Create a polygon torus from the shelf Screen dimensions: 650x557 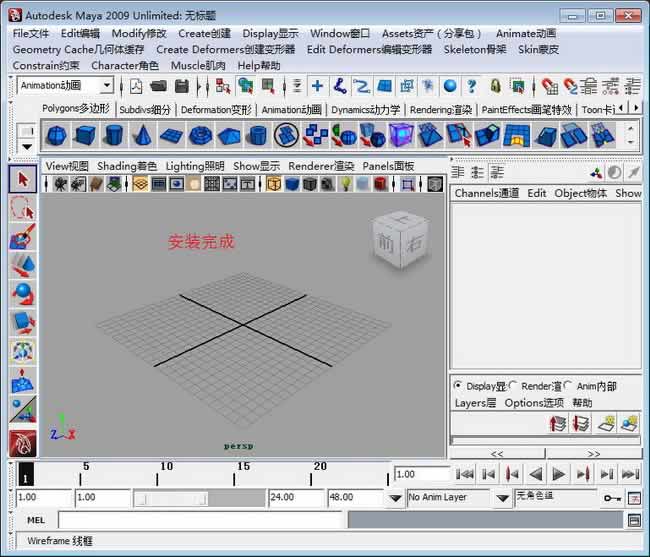tap(200, 135)
